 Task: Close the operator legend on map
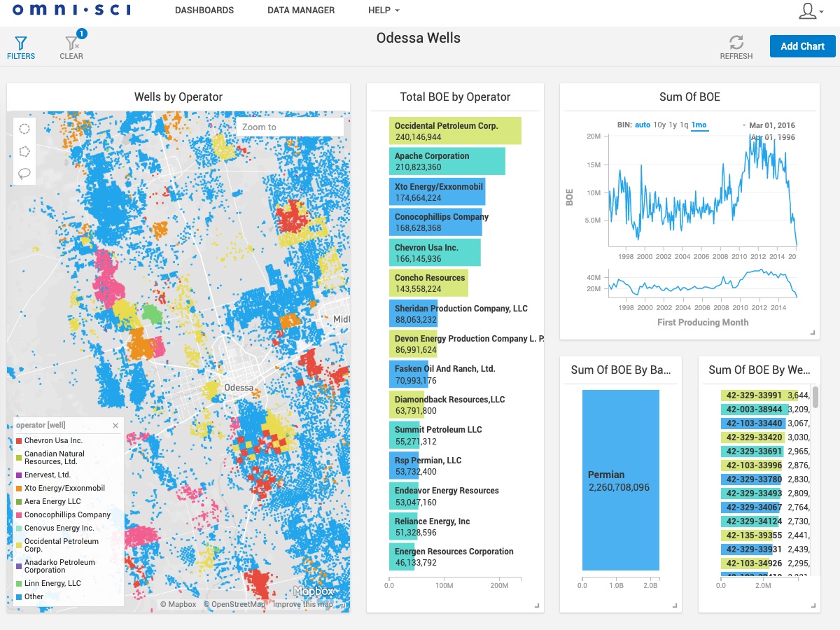pyautogui.click(x=115, y=426)
